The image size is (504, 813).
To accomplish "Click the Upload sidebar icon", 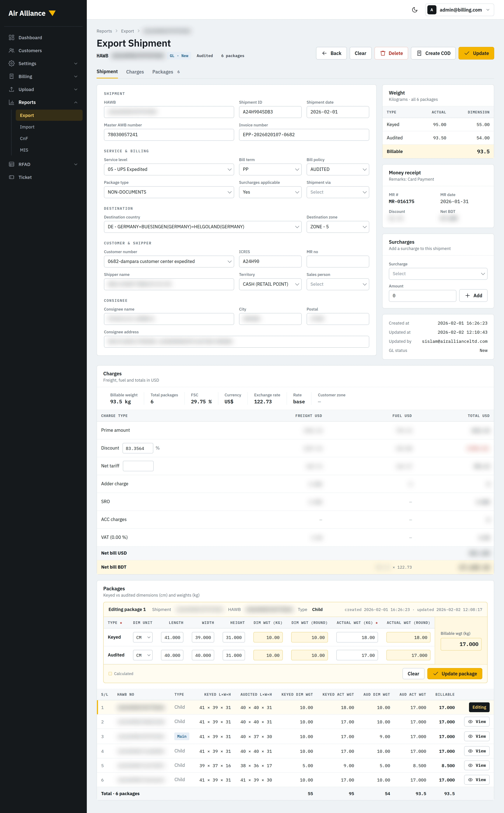I will (12, 89).
